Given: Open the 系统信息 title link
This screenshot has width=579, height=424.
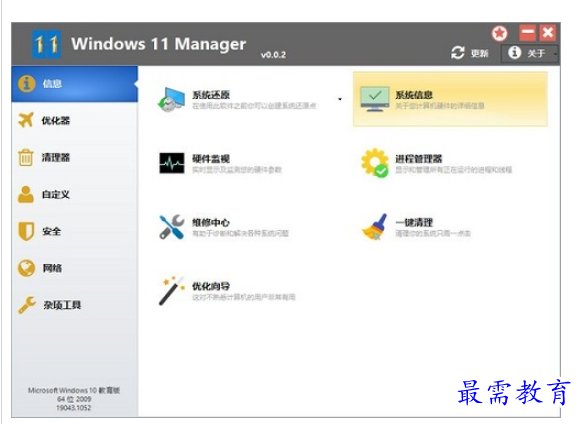Looking at the screenshot, I should coord(414,95).
